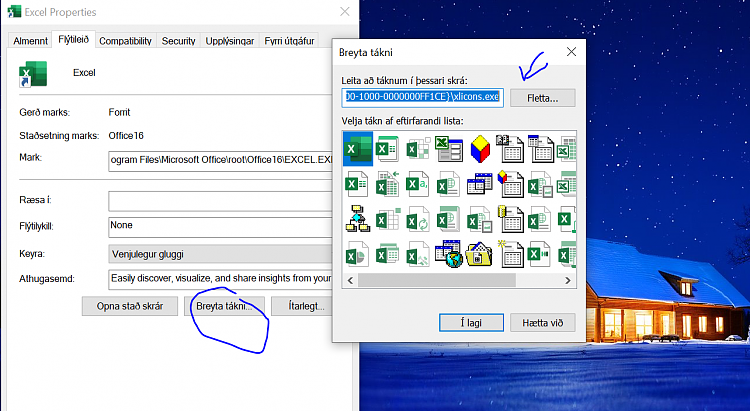Open the Fyrri útgáfur tab

coord(289,41)
